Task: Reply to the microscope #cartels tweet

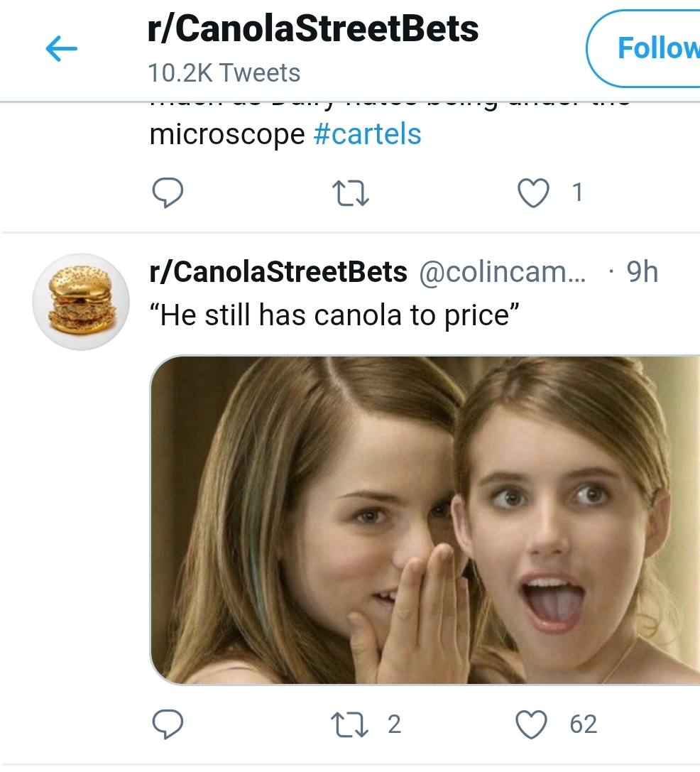Action: pos(168,192)
